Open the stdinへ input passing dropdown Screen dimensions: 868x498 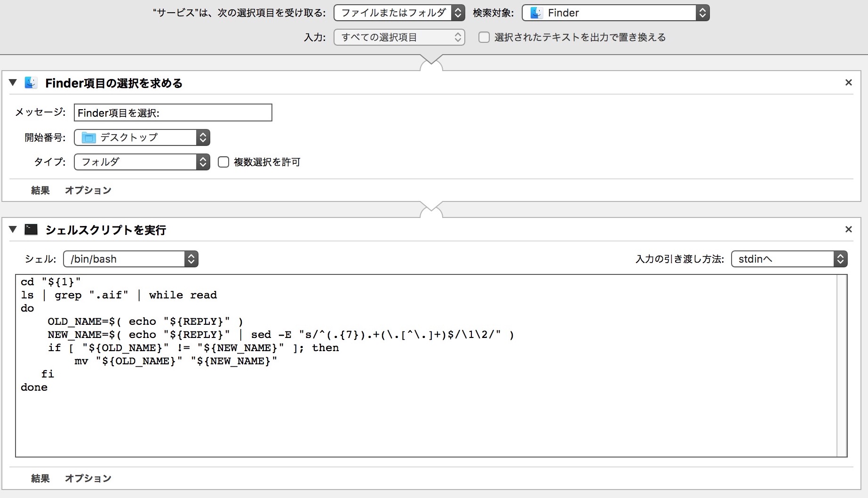(789, 259)
